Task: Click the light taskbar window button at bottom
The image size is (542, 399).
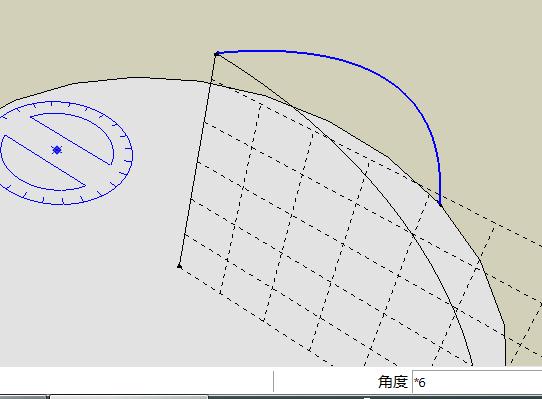Action: tap(129, 397)
